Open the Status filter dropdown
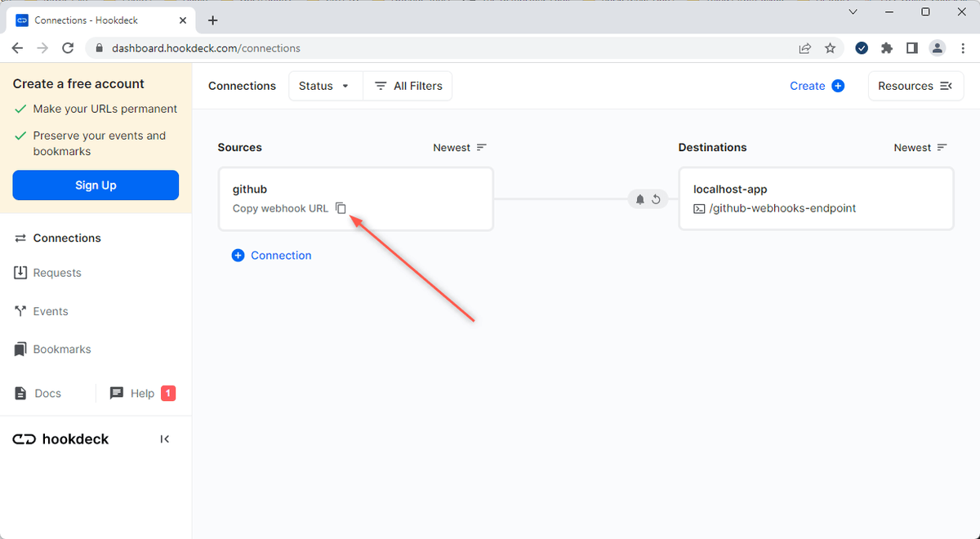Image resolution: width=980 pixels, height=539 pixels. (325, 86)
